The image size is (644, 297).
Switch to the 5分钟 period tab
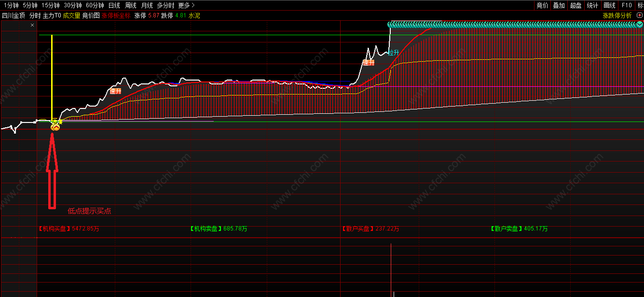point(30,5)
